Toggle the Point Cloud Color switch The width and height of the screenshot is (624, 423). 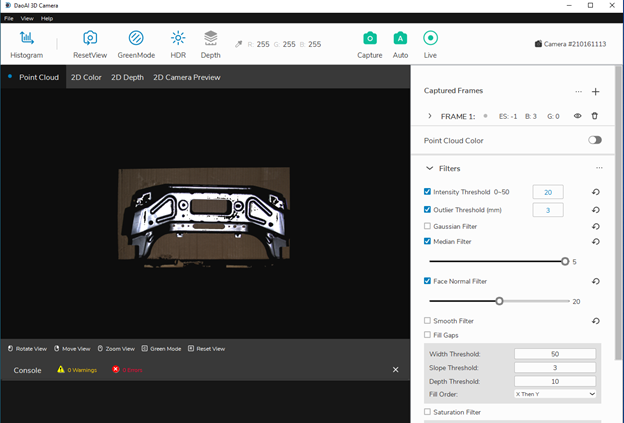click(x=595, y=140)
